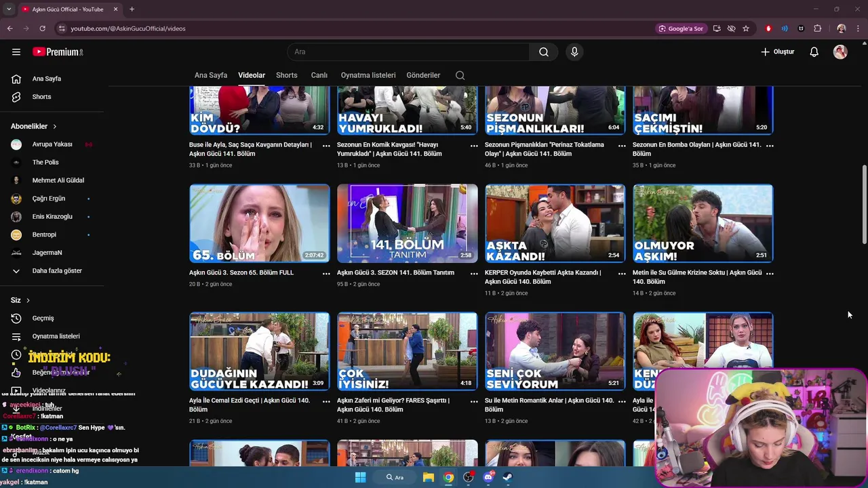Open Enis Kirazoglu channel
Viewport: 868px width, 488px height.
(x=52, y=217)
